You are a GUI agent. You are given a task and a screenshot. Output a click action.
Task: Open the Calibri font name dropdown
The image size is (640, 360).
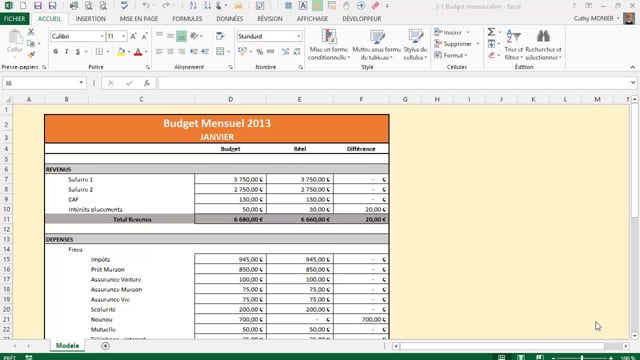pyautogui.click(x=102, y=36)
